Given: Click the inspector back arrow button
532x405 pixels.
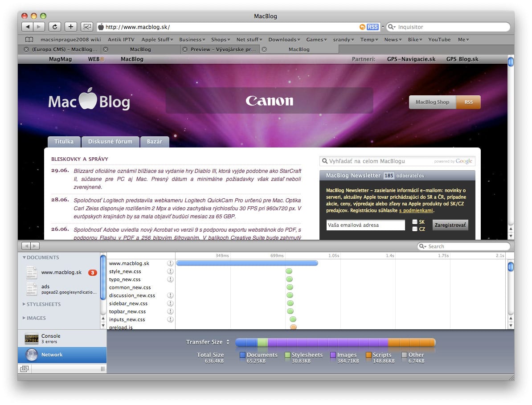Looking at the screenshot, I should coord(26,245).
